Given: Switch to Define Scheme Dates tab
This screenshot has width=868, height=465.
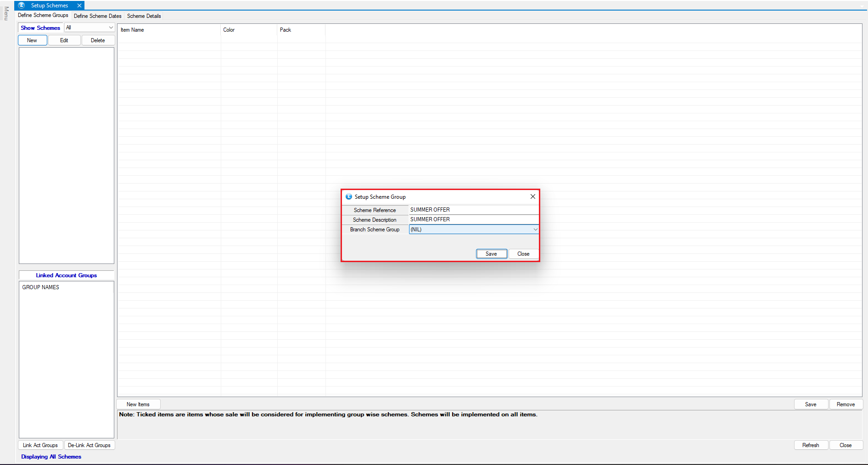Looking at the screenshot, I should click(97, 16).
